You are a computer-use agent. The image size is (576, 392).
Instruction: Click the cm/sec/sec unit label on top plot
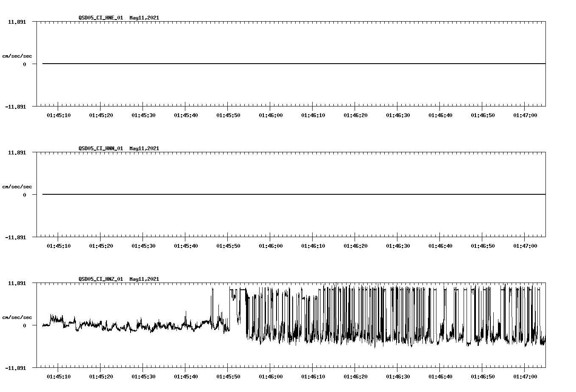(17, 56)
